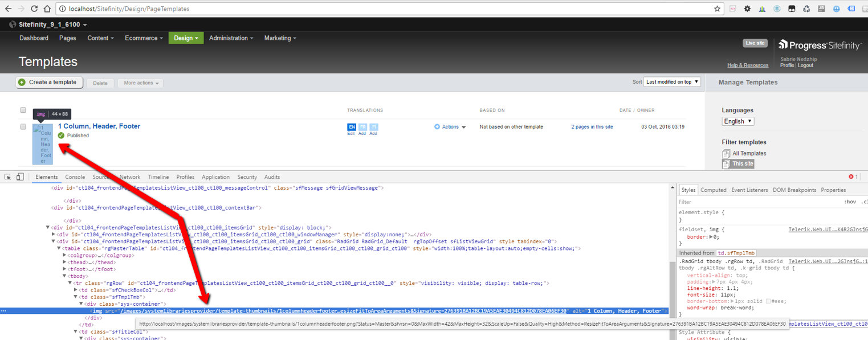Click the Progress Sitefinity logo

click(x=820, y=45)
